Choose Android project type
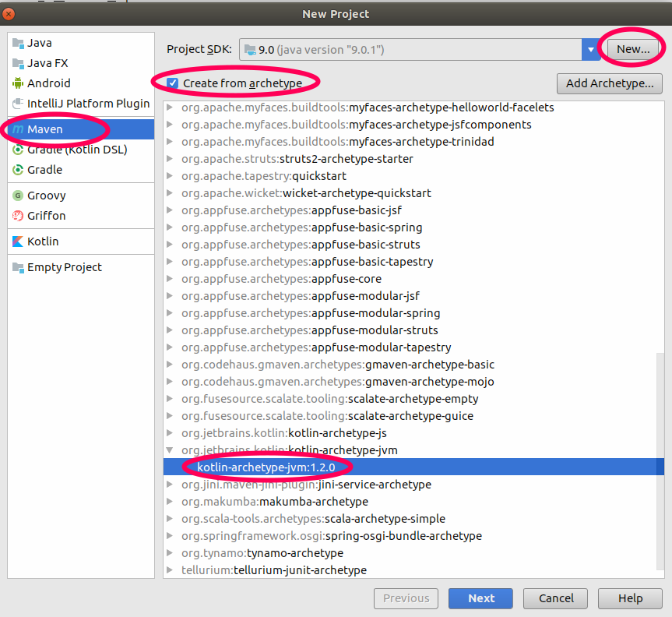Screen dimensions: 672x617 click(x=81, y=83)
